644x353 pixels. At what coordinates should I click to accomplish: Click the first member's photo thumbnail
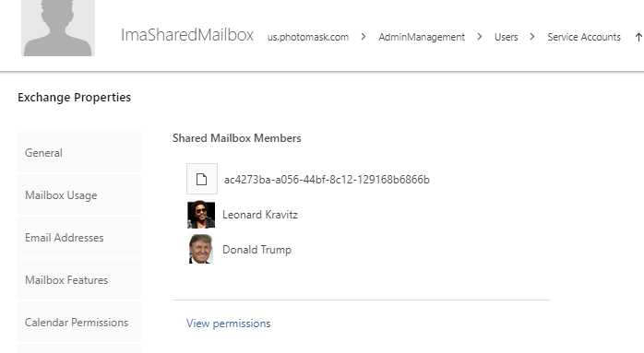tap(201, 214)
